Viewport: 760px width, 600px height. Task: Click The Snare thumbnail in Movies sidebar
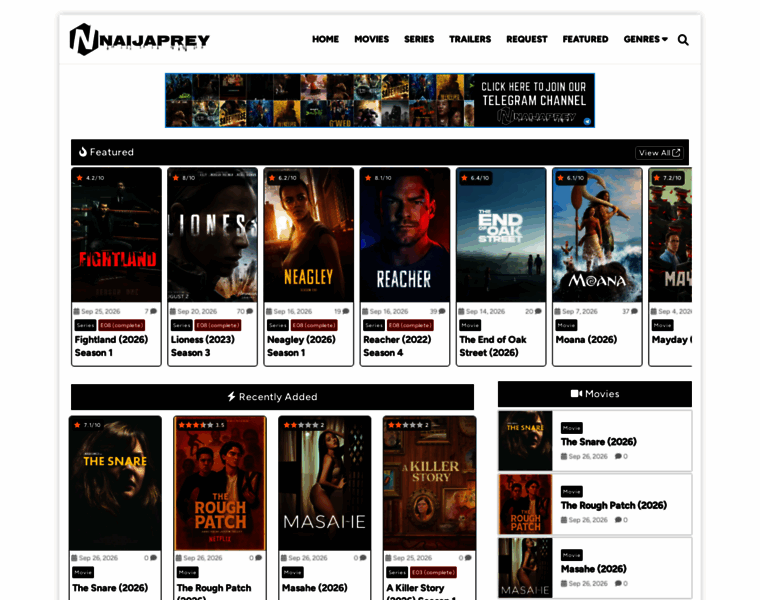(525, 441)
